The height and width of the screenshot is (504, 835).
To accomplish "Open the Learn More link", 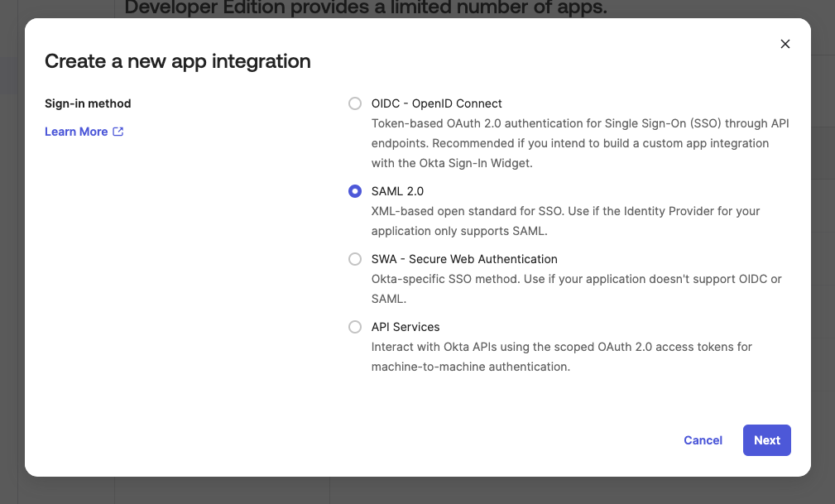I will [76, 132].
